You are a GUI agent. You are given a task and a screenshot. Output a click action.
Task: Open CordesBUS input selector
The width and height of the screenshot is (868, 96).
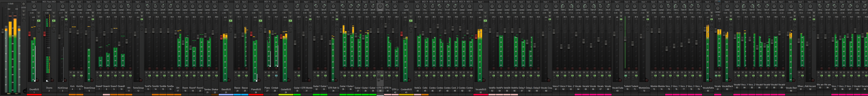point(406,2)
